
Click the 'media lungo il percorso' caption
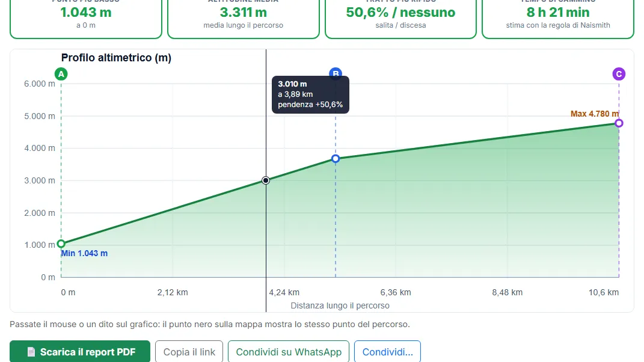coord(243,25)
